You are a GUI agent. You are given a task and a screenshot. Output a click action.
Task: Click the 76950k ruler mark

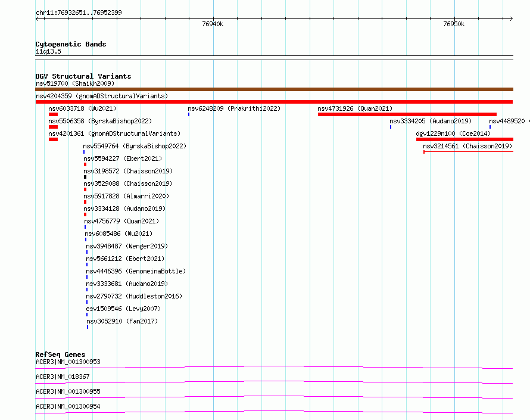click(x=454, y=24)
